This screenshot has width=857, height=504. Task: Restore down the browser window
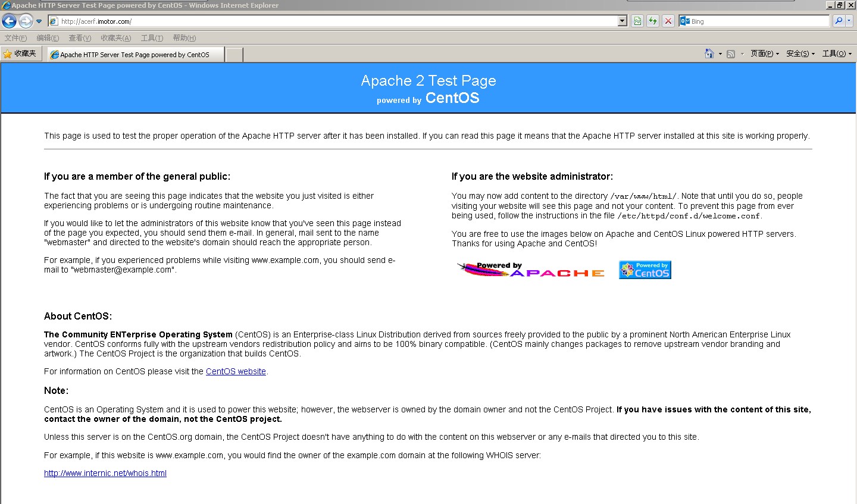coord(840,5)
